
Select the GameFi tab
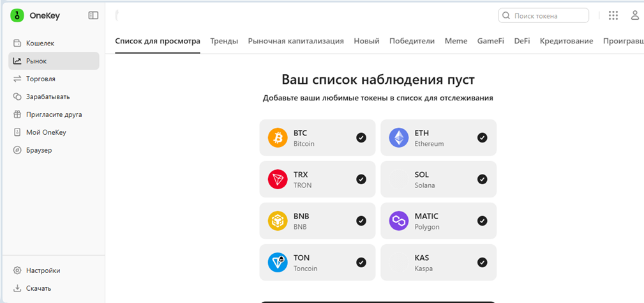[x=490, y=41]
